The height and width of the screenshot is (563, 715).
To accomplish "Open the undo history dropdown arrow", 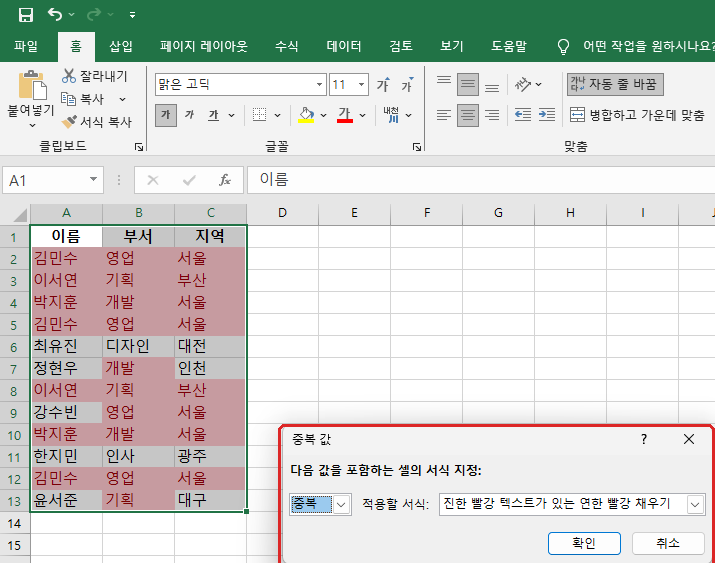I will coord(72,15).
